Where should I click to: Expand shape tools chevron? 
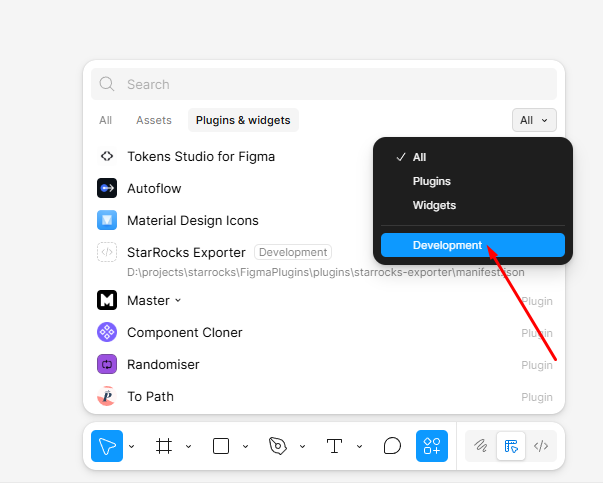245,446
